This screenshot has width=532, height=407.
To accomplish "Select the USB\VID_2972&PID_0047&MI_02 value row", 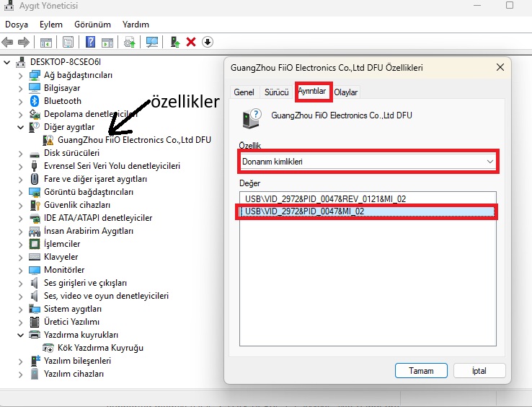I will (x=368, y=211).
